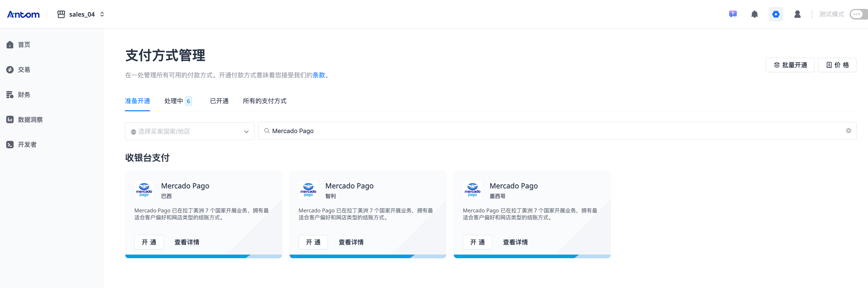Open the notifications bell
This screenshot has height=288, width=868.
point(754,14)
